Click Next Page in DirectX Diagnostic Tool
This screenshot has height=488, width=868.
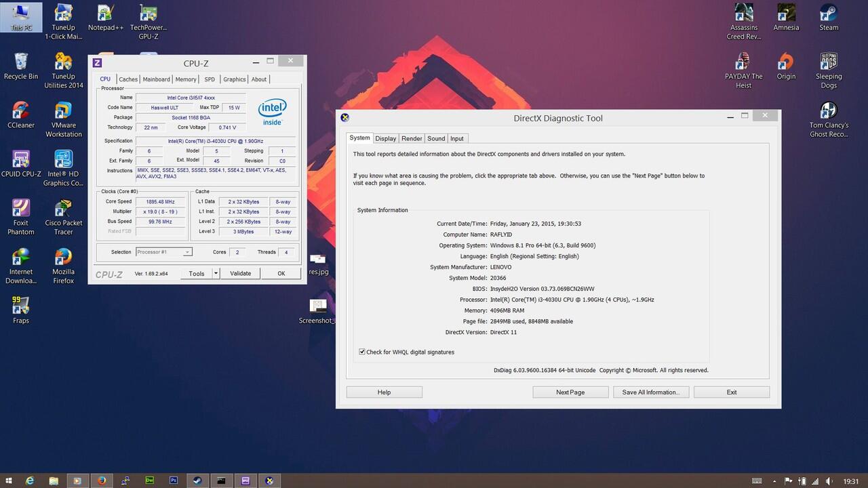(570, 392)
